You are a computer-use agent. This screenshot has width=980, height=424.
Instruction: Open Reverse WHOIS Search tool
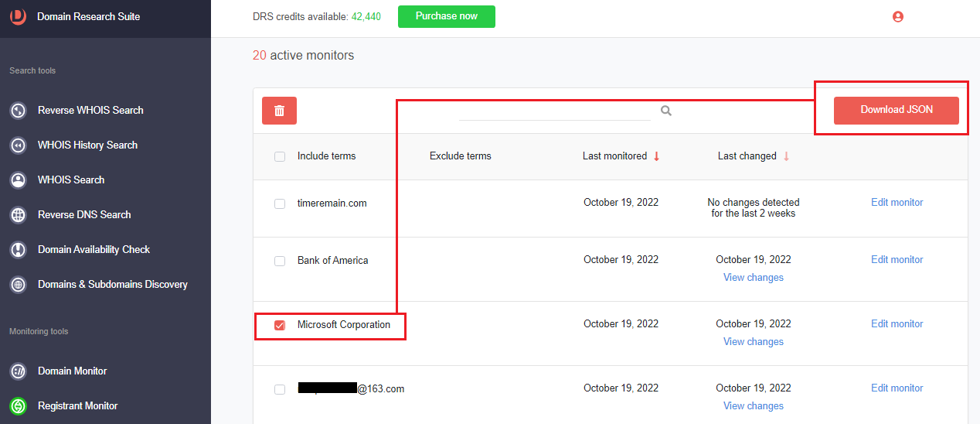(x=90, y=110)
